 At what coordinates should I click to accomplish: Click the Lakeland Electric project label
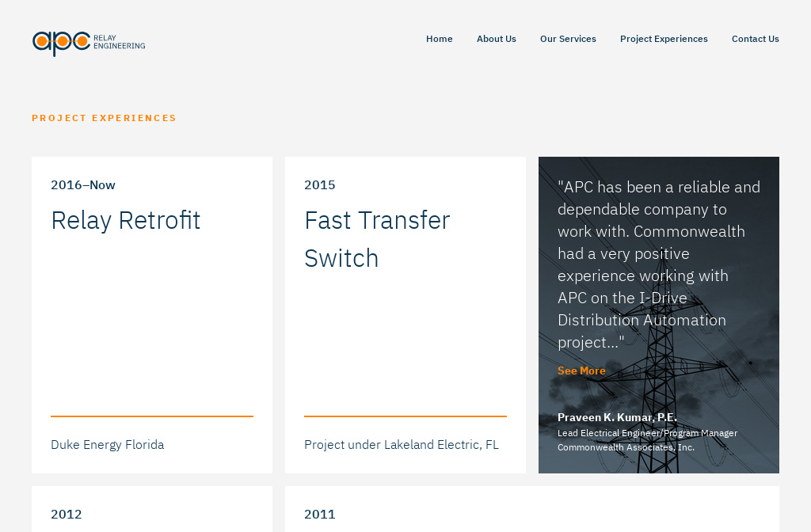pos(402,444)
